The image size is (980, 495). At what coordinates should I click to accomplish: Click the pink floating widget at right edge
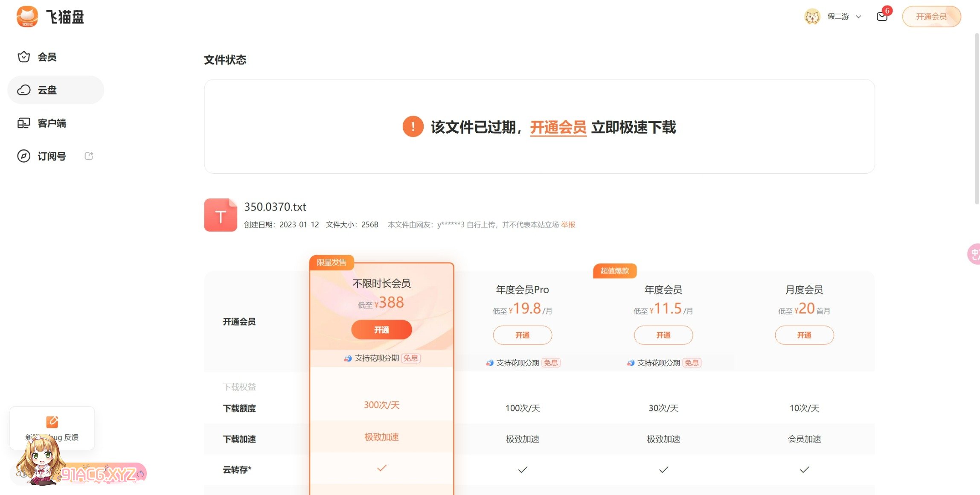tap(974, 254)
